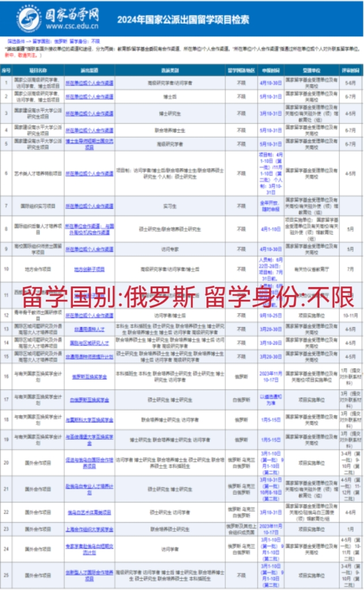Click the 派出渠道 column header
364x590 pixels.
(89, 70)
